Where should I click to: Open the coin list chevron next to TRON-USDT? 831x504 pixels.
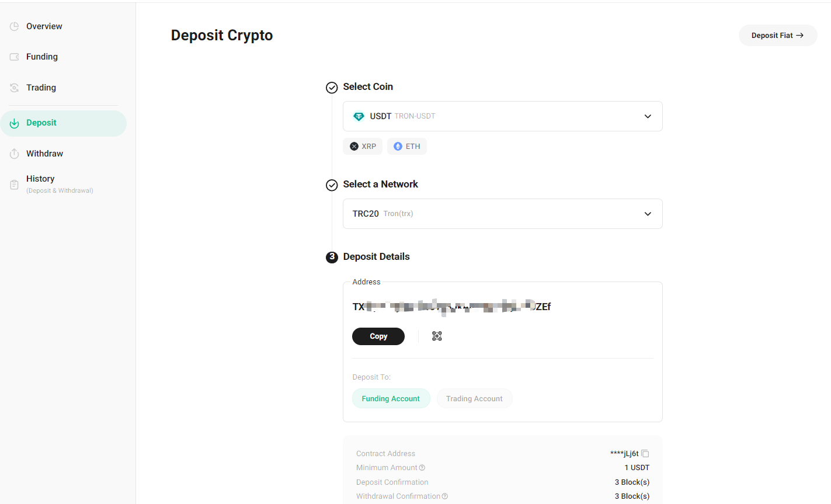point(647,116)
